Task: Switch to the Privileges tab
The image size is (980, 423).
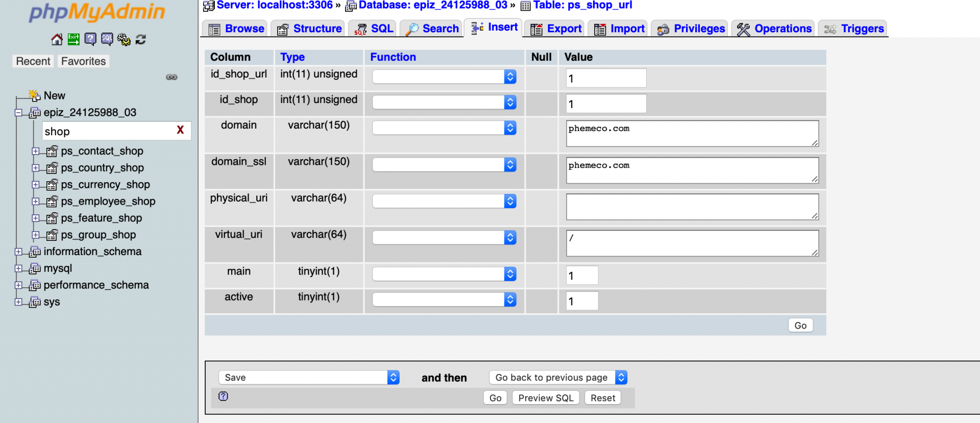Action: tap(691, 29)
